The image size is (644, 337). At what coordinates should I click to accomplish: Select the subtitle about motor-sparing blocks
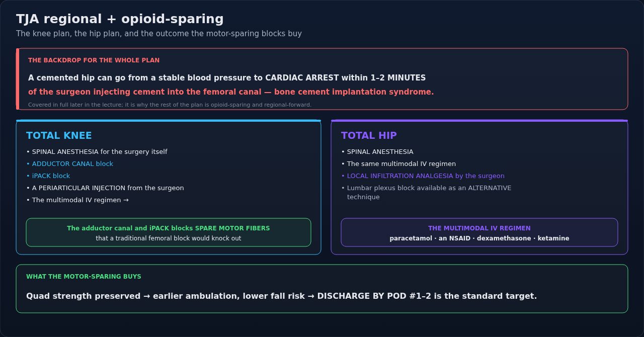click(159, 34)
